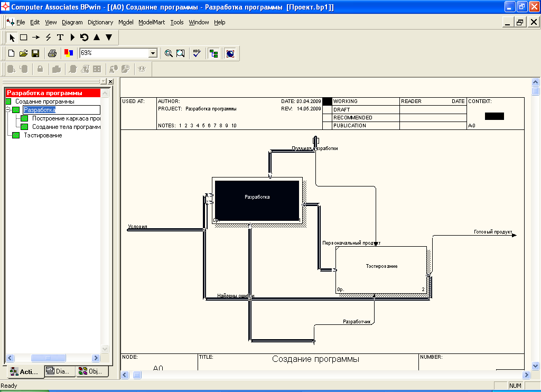
Task: Open the Model Explorer panel options arrow
Action: click(103, 82)
